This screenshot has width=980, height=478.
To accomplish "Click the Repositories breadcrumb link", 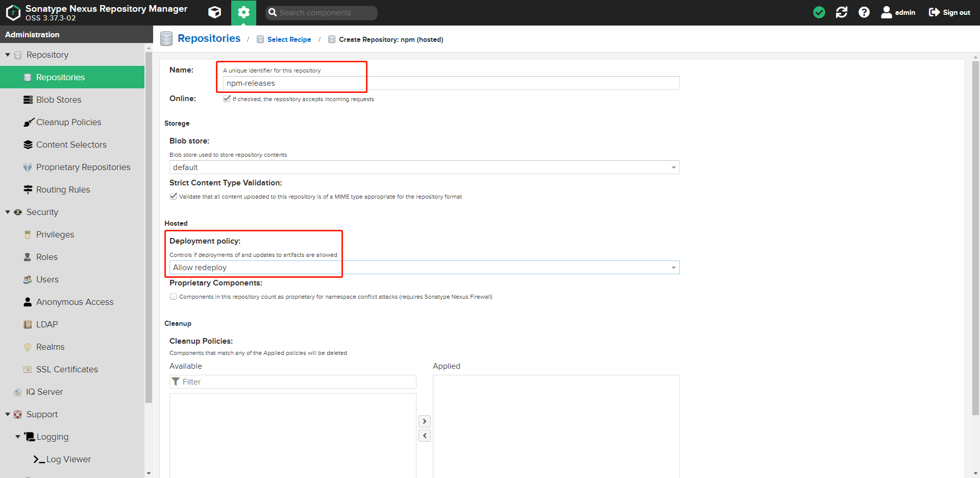I will (209, 38).
